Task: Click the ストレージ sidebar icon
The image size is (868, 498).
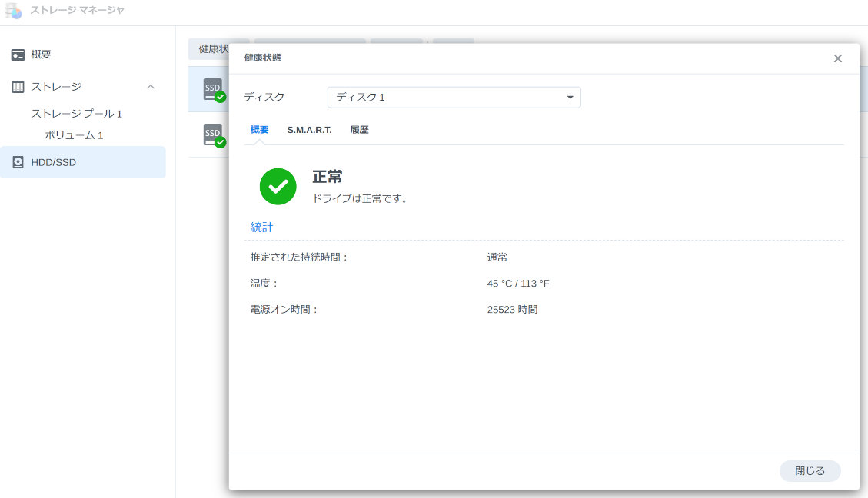Action: [18, 87]
